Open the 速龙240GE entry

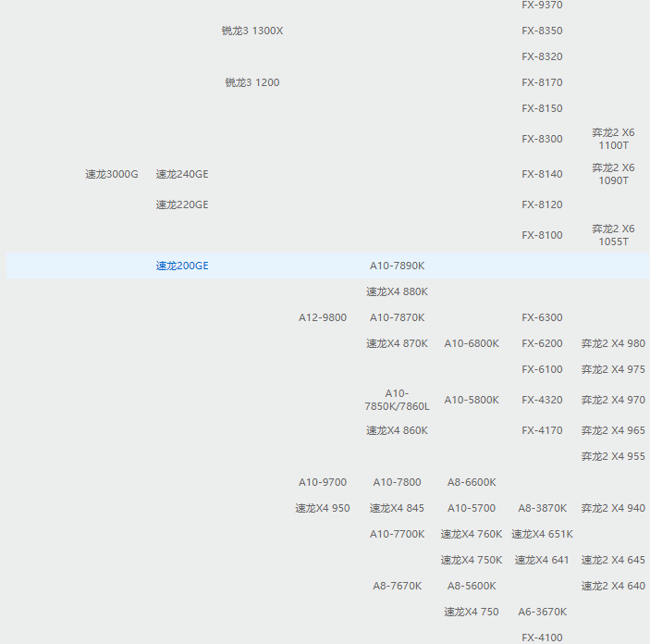tap(182, 174)
